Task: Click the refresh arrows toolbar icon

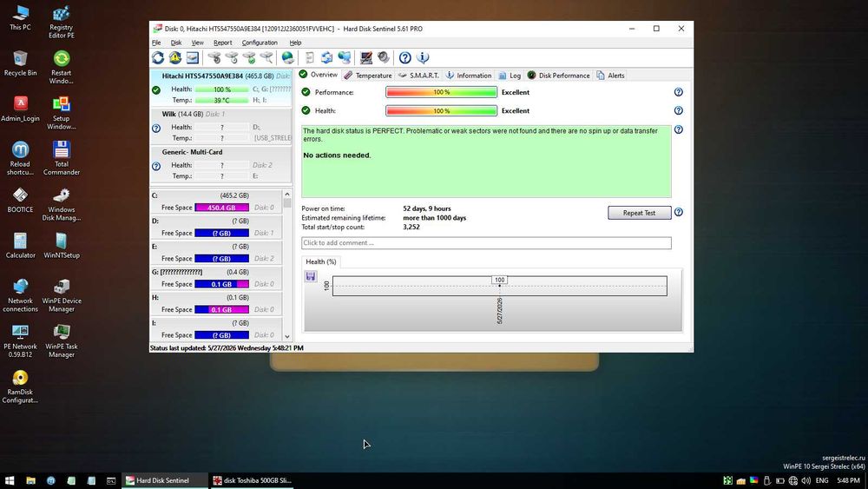Action: click(x=158, y=57)
